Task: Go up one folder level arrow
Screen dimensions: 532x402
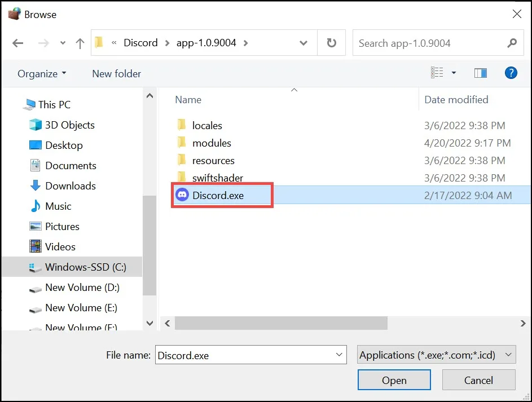Action: coord(80,43)
